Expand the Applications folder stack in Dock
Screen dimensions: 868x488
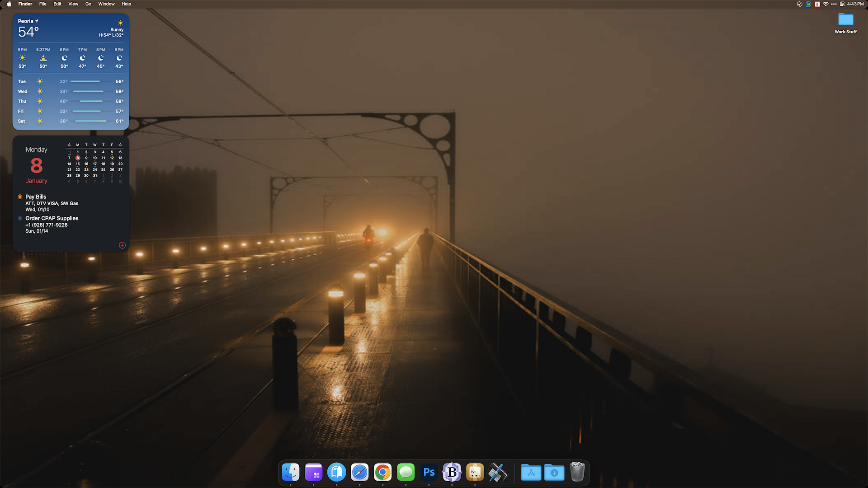point(531,473)
